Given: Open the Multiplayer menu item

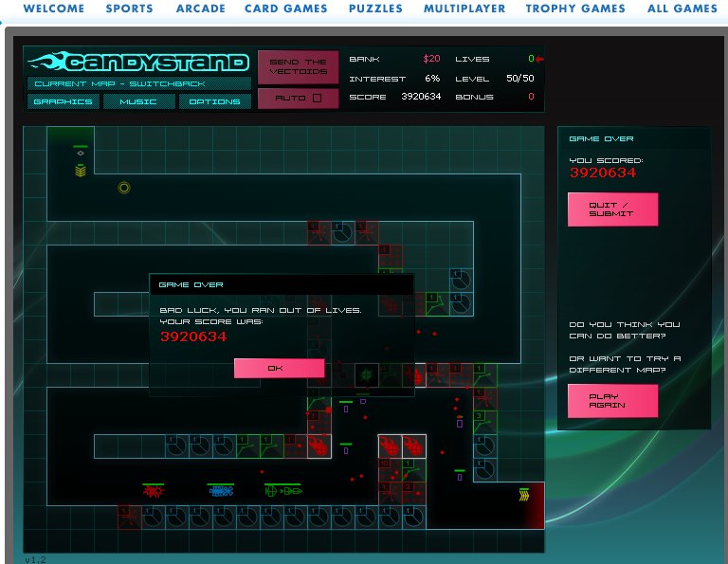Looking at the screenshot, I should (464, 9).
